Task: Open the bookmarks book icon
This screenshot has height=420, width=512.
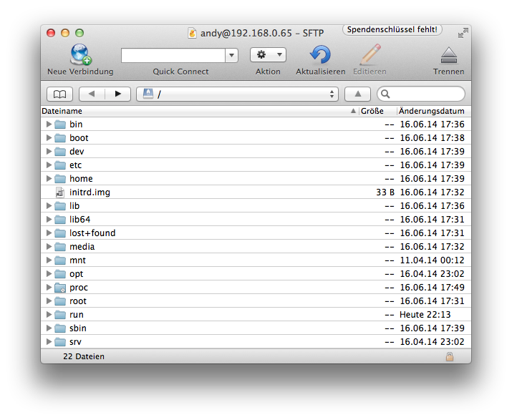Action: pyautogui.click(x=59, y=94)
